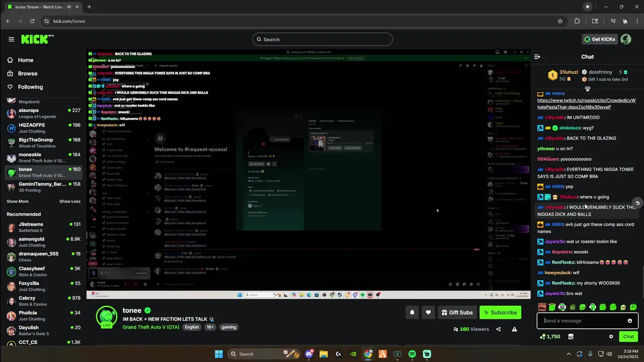Screen dimensions: 644x362
Task: Open Spotify from the taskbar
Action: (x=412, y=354)
